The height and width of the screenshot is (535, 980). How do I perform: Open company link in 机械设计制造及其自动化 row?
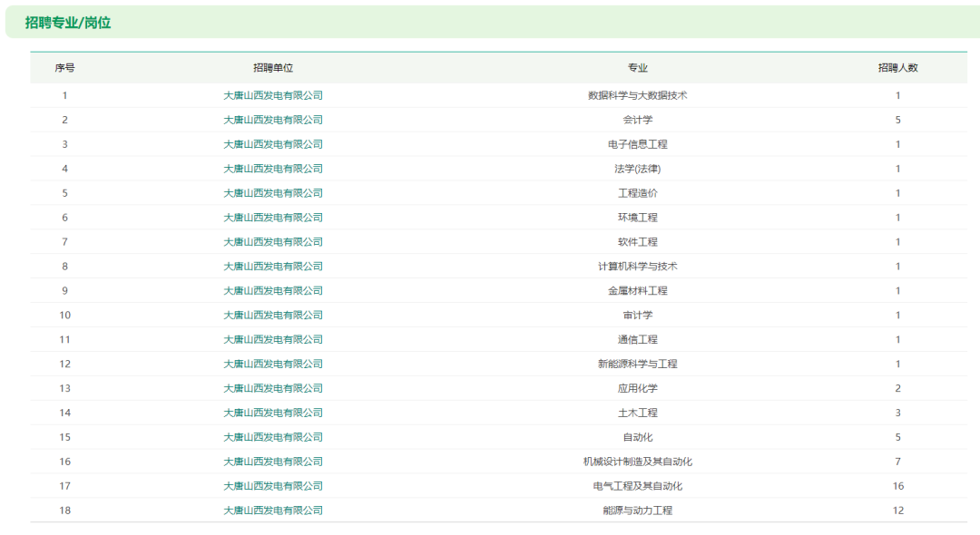(273, 462)
